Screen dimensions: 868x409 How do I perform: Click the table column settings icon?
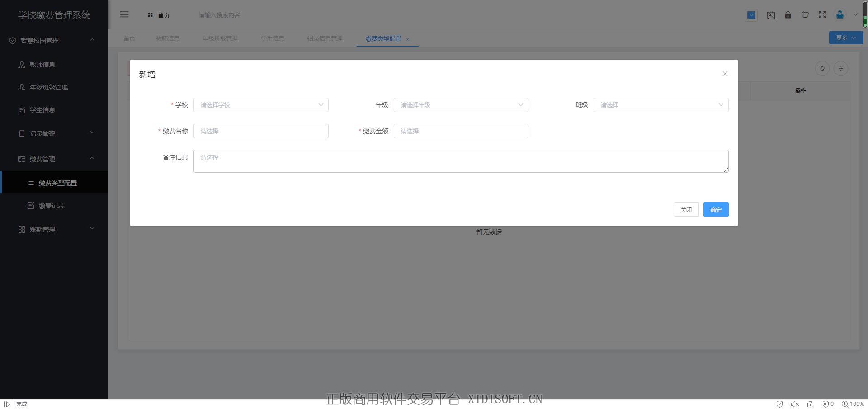tap(841, 69)
